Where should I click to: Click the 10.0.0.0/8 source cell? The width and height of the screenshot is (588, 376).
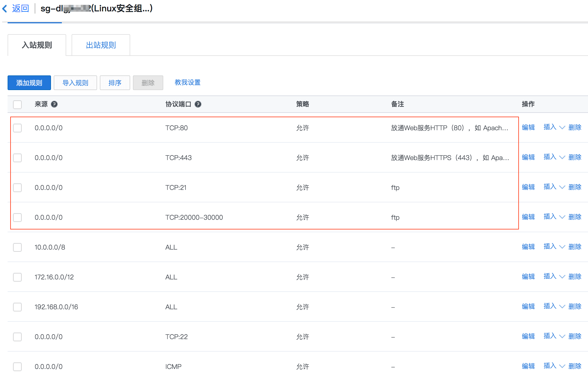(50, 247)
